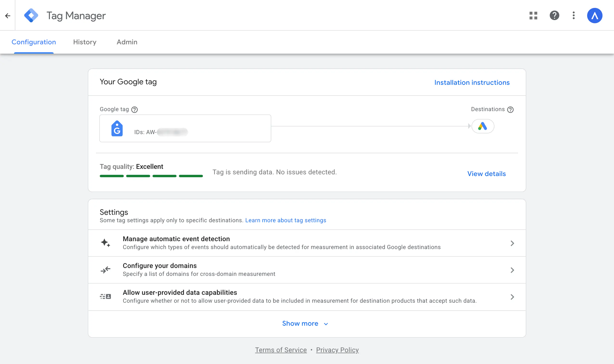The width and height of the screenshot is (614, 364).
Task: Click the Tag Manager logo icon
Action: point(31,16)
